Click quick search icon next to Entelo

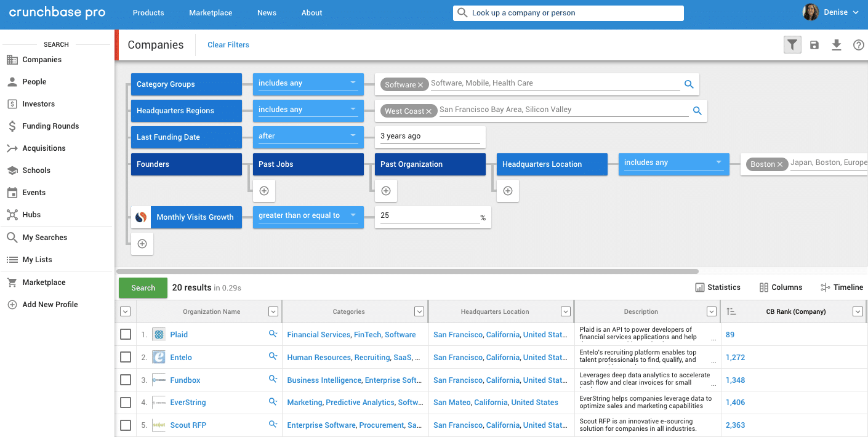pos(273,356)
